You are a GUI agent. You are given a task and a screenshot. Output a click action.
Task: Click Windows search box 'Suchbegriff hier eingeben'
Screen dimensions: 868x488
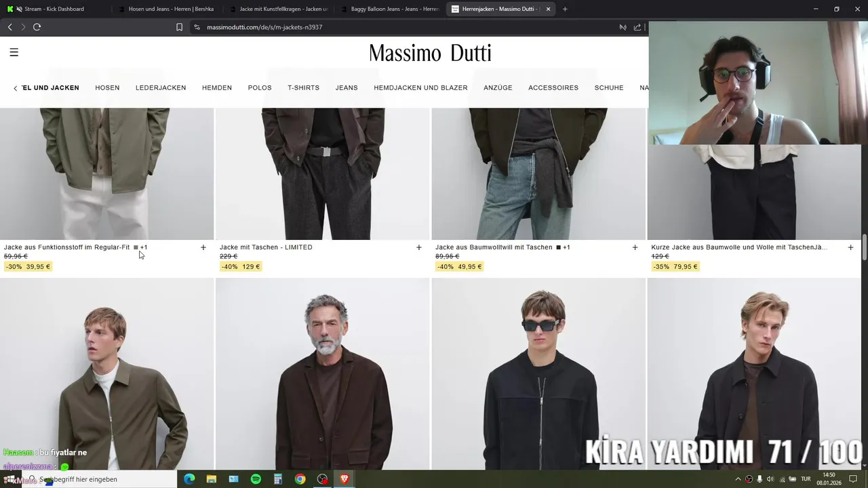98,479
